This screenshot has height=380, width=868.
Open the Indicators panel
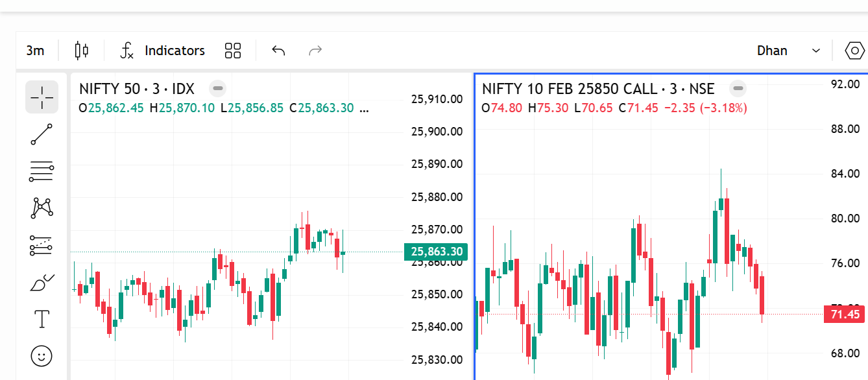(x=163, y=51)
